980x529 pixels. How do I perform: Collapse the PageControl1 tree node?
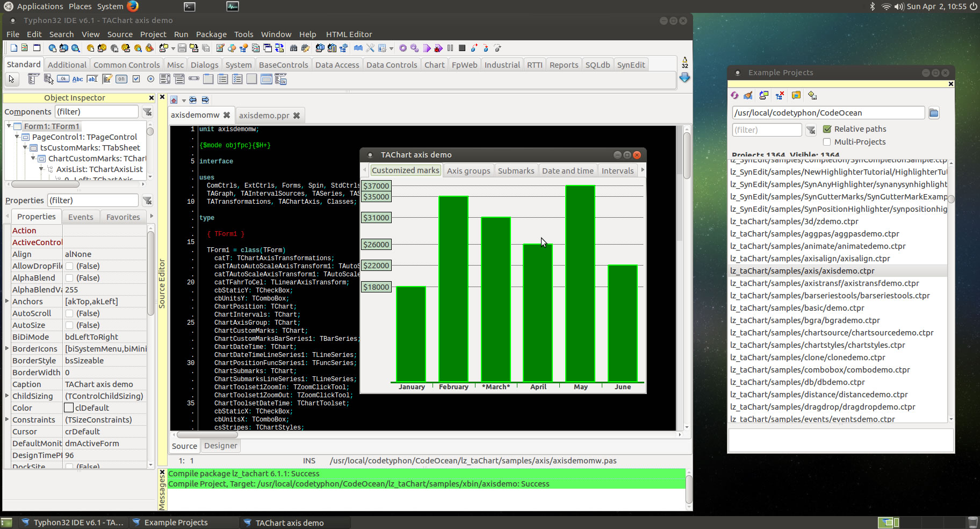(17, 137)
